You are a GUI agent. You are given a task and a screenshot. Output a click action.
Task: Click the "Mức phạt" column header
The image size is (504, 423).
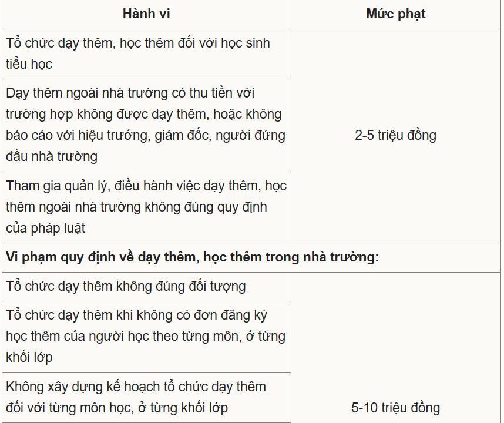point(396,14)
